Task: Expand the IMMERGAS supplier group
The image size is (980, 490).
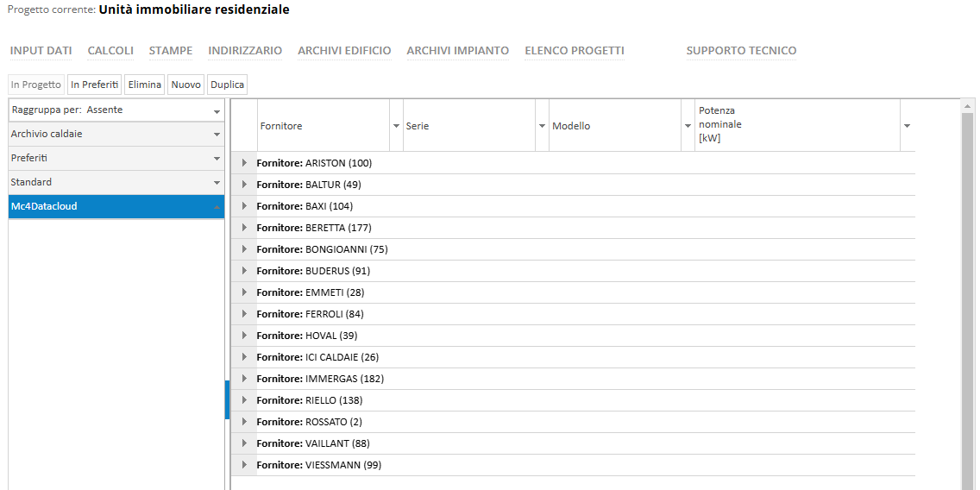Action: [244, 379]
